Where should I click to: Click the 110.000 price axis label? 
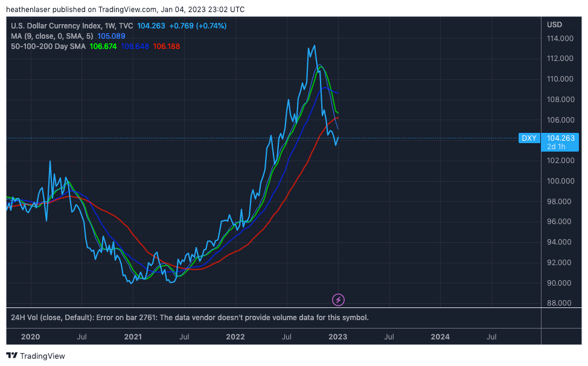point(560,79)
